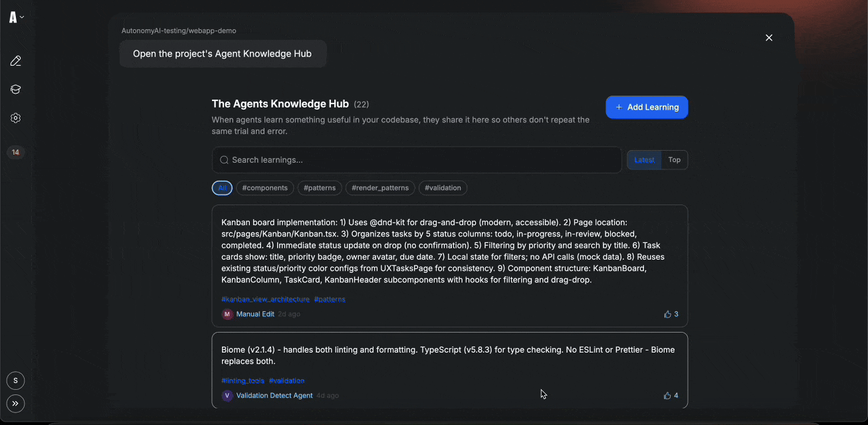Click the plus icon in Add Learning
The width and height of the screenshot is (868, 425).
click(619, 107)
